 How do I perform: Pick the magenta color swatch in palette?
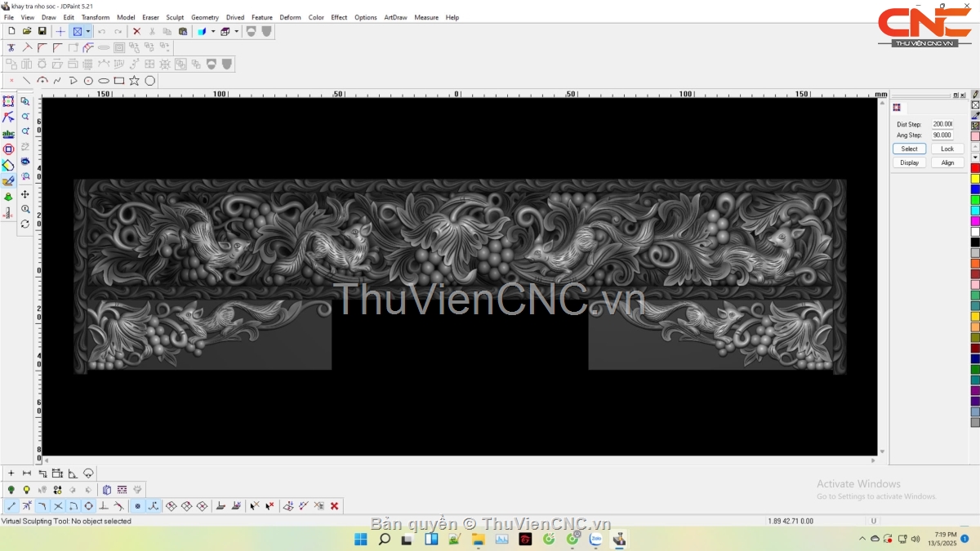975,221
